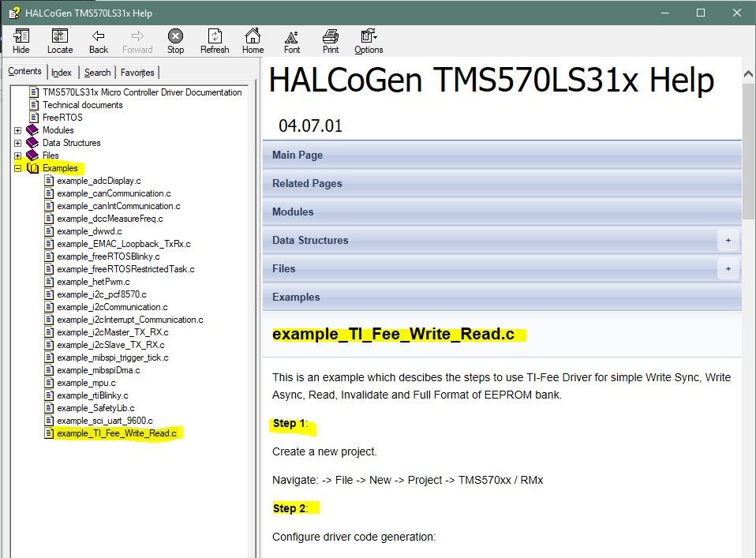Open the Font toolbar icon
Screen dimensions: 756x558
(291, 36)
